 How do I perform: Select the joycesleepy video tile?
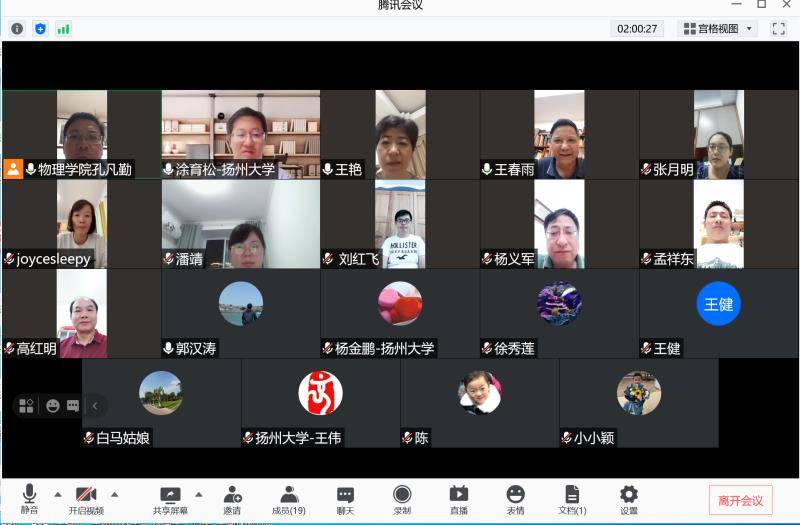(82, 224)
